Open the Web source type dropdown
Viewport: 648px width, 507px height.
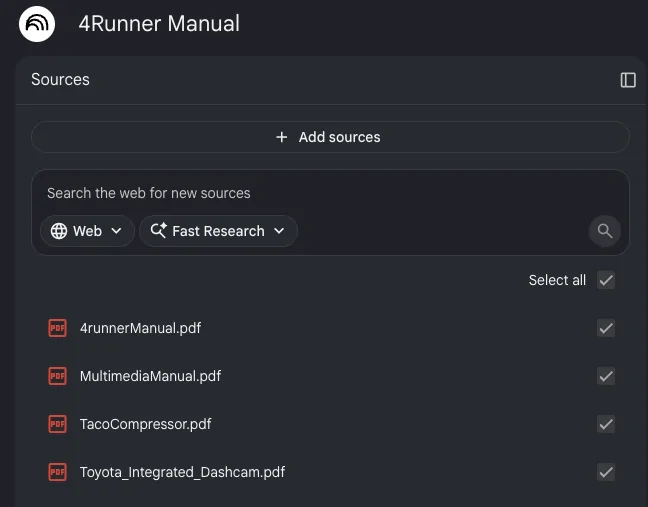87,231
